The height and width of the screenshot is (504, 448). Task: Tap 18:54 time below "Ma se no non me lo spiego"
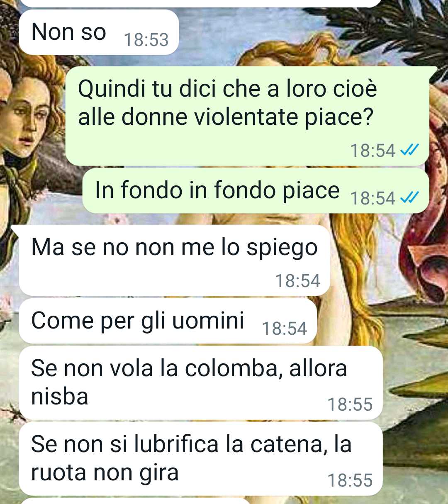[298, 281]
